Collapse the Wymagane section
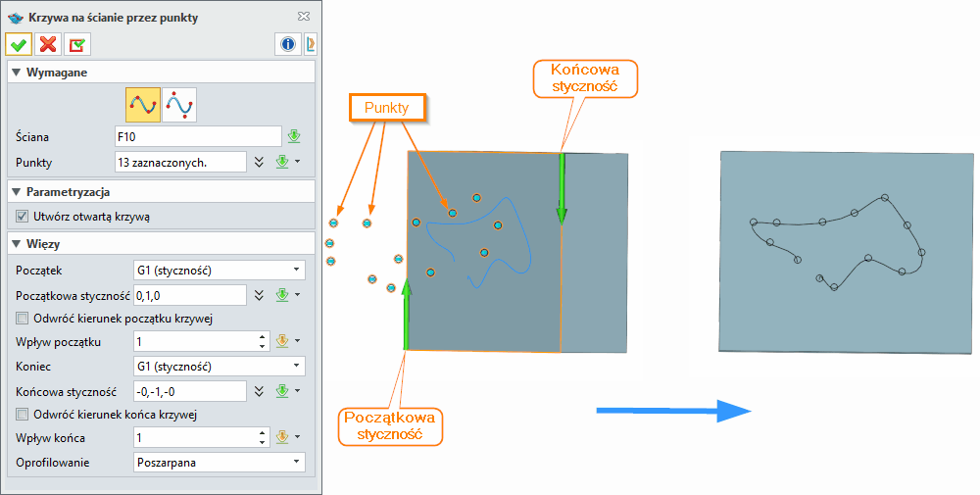This screenshot has height=495, width=980. tap(16, 74)
